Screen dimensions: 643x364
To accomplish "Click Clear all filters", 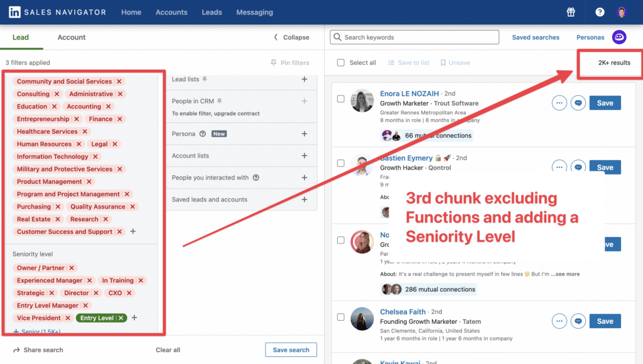I will pyautogui.click(x=168, y=350).
